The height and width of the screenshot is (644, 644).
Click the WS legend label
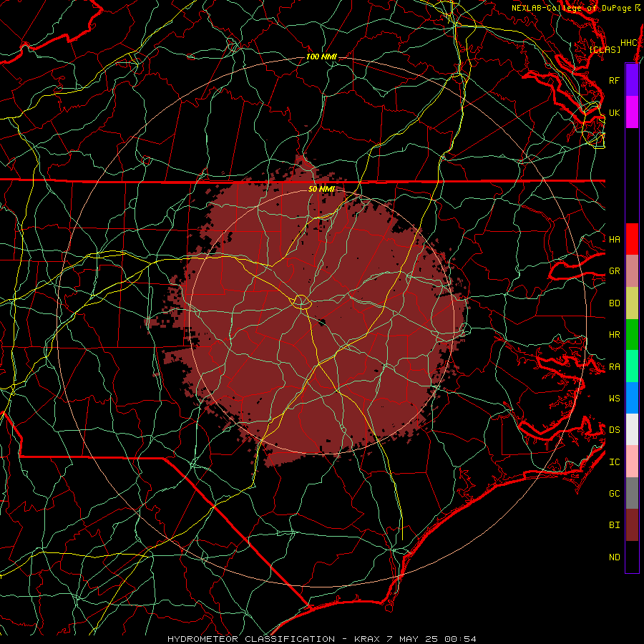(x=615, y=398)
